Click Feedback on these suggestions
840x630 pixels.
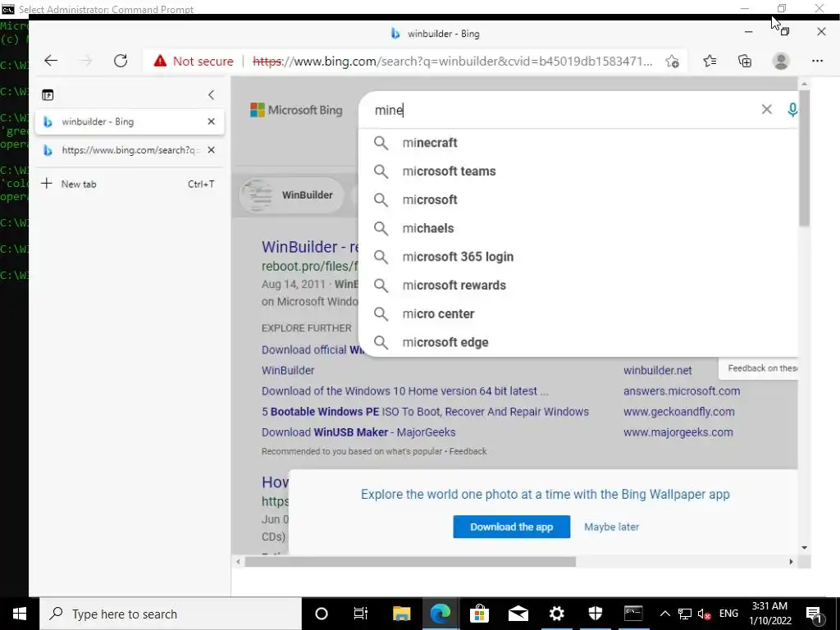[762, 368]
